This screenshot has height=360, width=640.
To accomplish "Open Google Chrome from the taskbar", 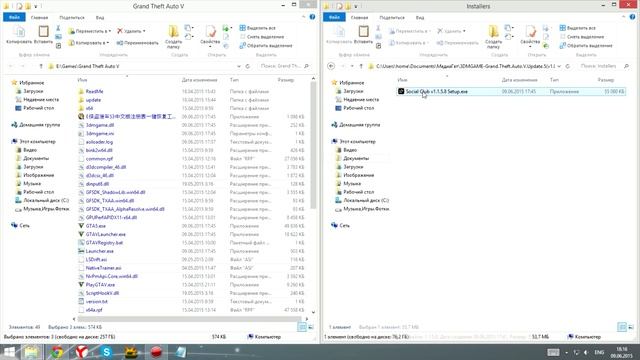I will (57, 351).
